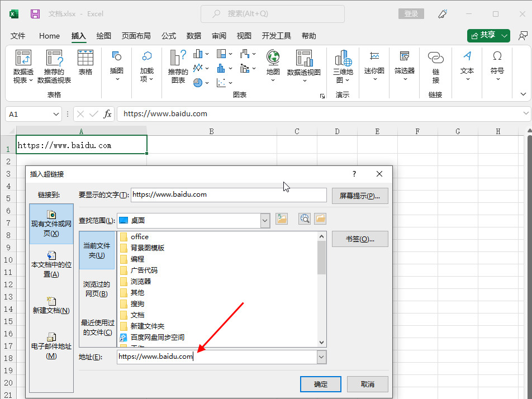Image resolution: width=532 pixels, height=399 pixels.
Task: Open Sparklines (迷你图) menu
Action: (374, 66)
